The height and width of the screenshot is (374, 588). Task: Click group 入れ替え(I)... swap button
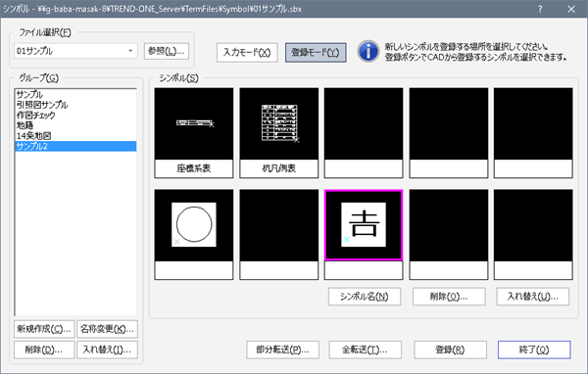(107, 350)
